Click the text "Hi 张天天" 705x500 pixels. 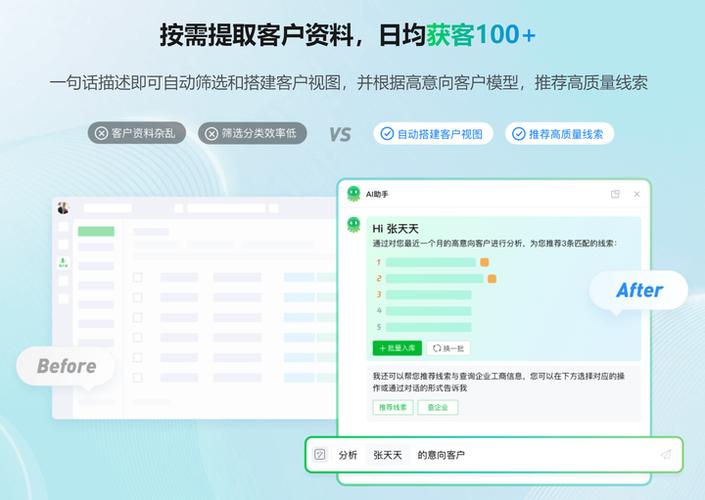point(395,229)
